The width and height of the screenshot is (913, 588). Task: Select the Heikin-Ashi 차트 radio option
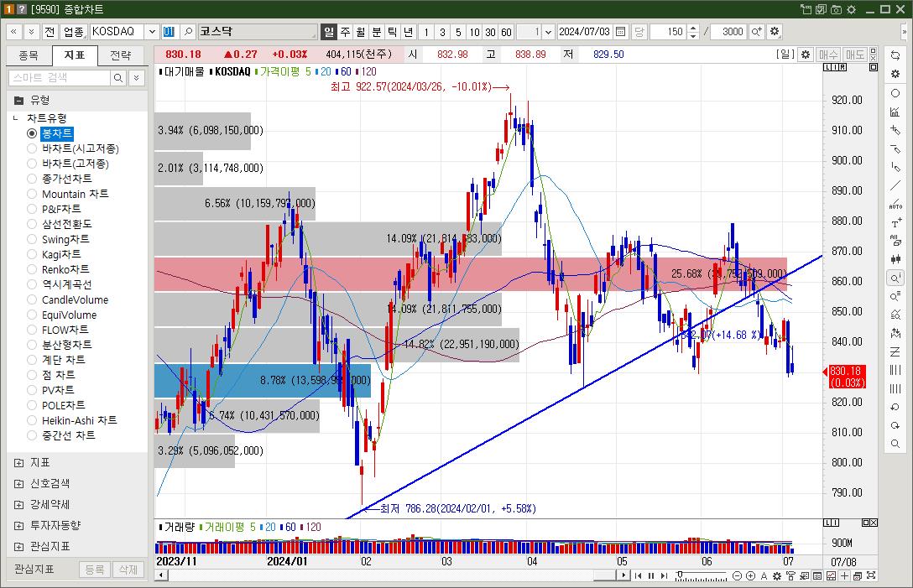(32, 420)
